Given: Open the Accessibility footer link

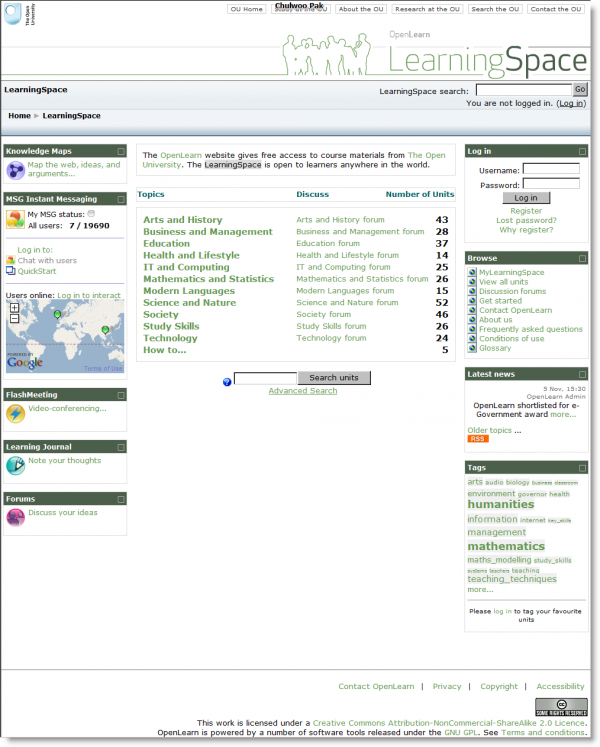Looking at the screenshot, I should click(560, 686).
